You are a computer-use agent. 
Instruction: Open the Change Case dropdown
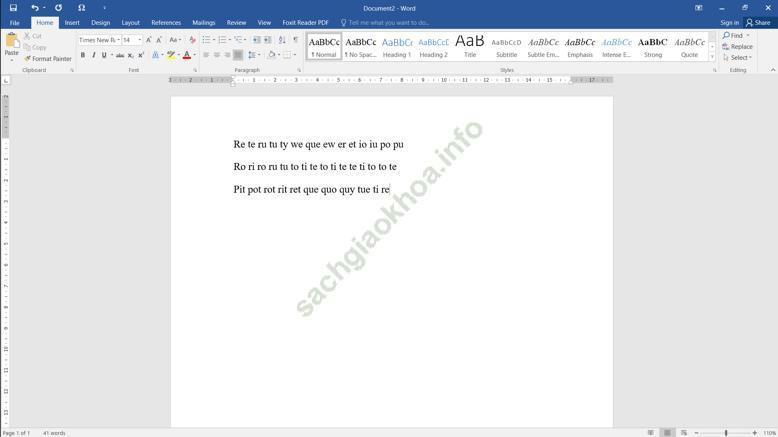coord(175,40)
